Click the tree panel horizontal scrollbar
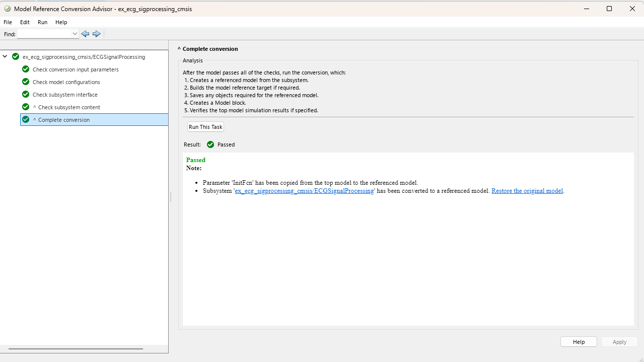 pyautogui.click(x=76, y=348)
